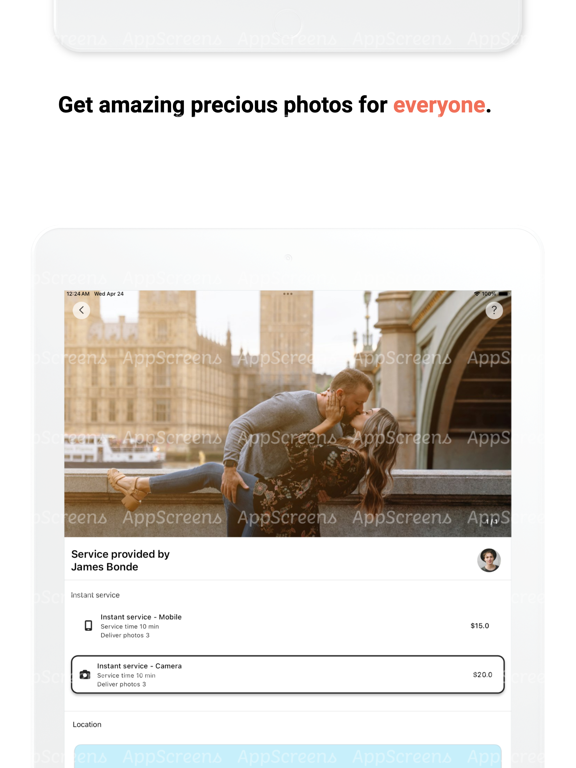Tap the three-dot multitasking indicator at top
This screenshot has width=576, height=768.
(x=288, y=294)
